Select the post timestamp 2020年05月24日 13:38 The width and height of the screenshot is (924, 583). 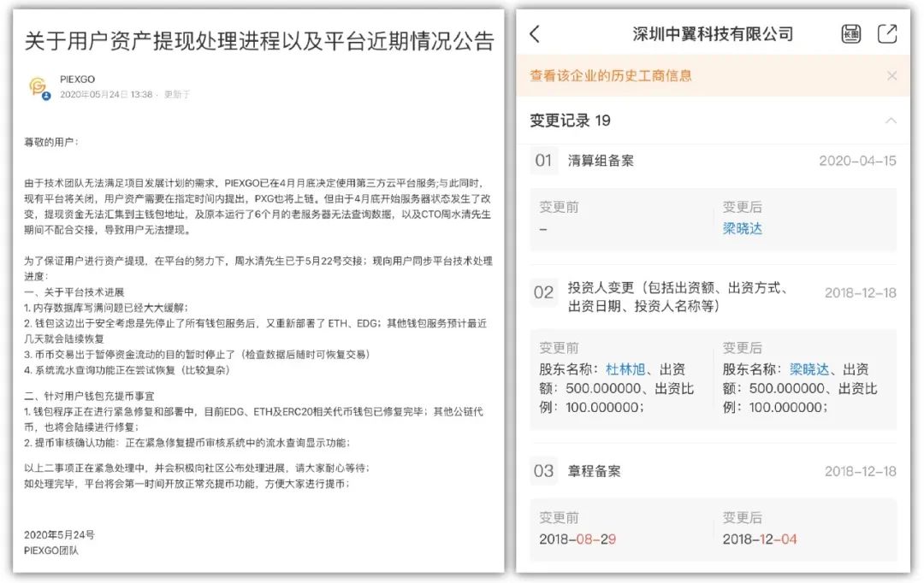click(x=106, y=94)
